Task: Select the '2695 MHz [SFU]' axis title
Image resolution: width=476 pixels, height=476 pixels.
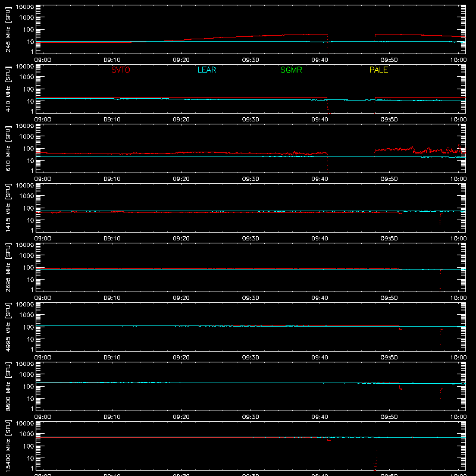Action: pos(8,267)
